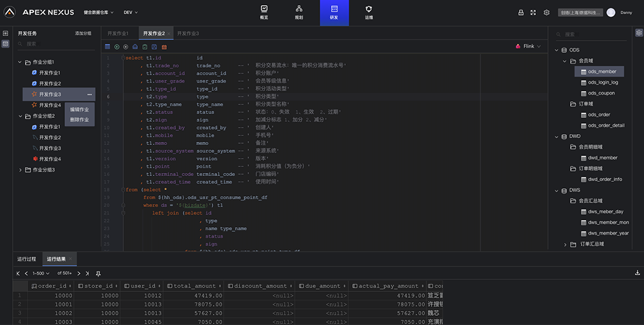
Task: Open the three-dot menu on 开发作业3
Action: pos(90,95)
